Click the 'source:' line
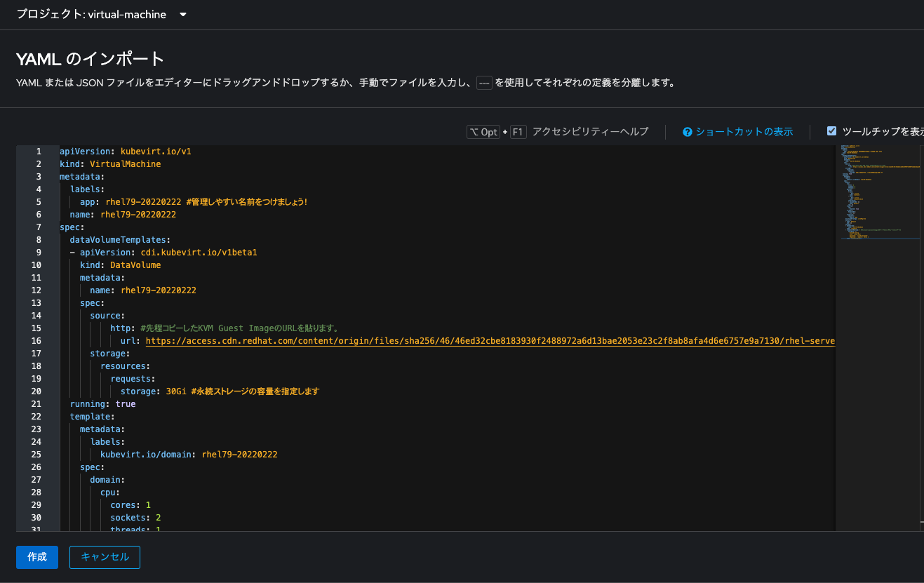The width and height of the screenshot is (924, 583). pyautogui.click(x=107, y=316)
